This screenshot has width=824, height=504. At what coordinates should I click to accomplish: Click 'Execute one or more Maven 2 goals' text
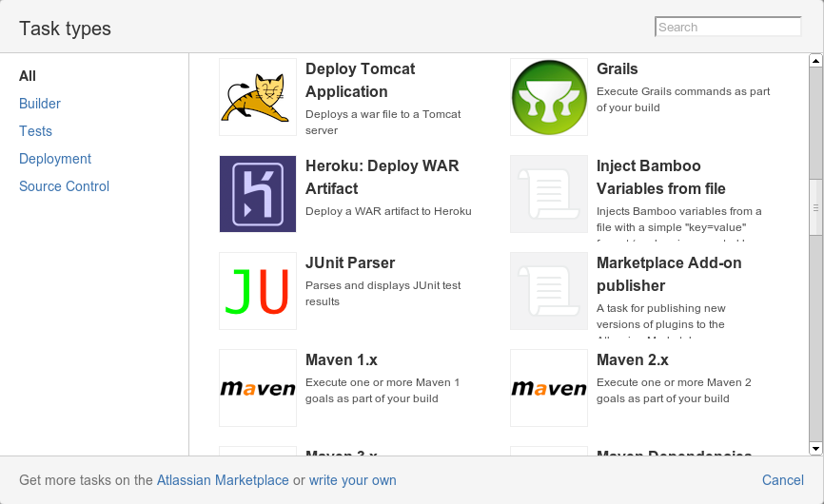[x=674, y=391]
